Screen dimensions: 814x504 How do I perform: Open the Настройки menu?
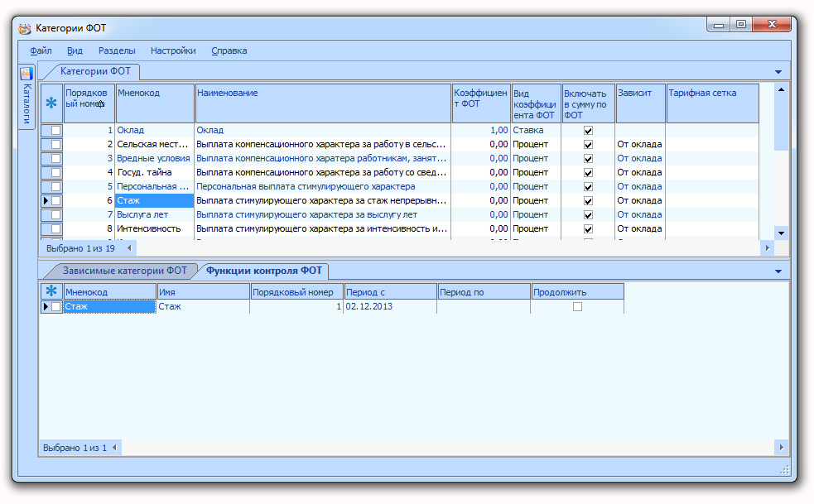(x=173, y=50)
